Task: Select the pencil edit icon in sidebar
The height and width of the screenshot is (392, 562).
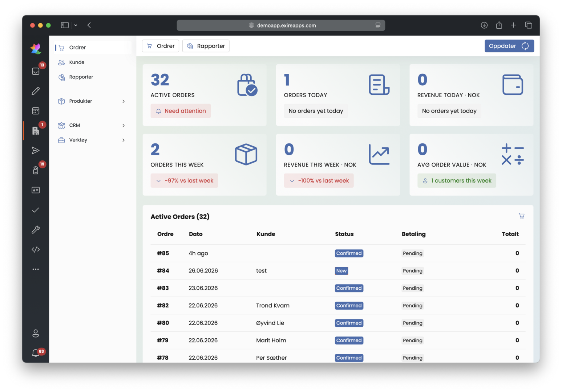Action: (x=36, y=91)
